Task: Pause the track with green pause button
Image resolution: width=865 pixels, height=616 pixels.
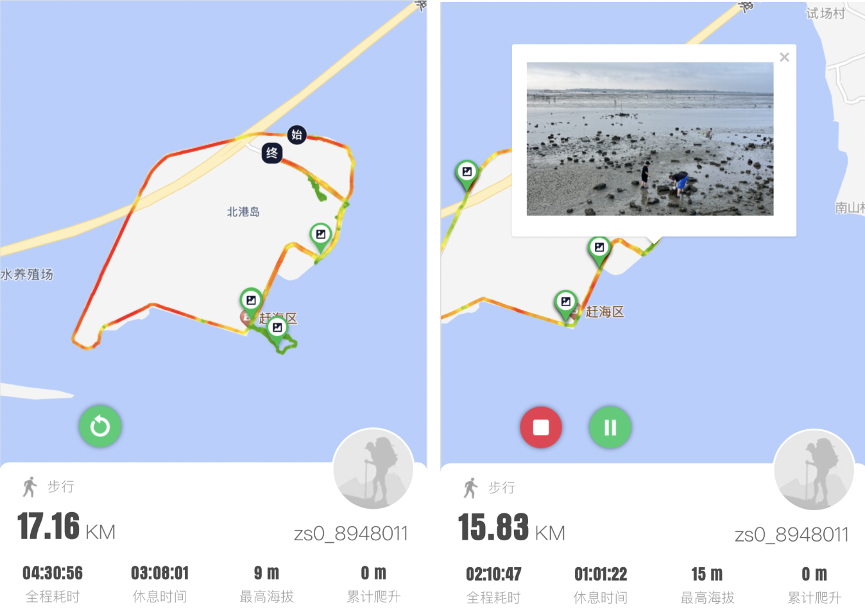Action: [610, 427]
